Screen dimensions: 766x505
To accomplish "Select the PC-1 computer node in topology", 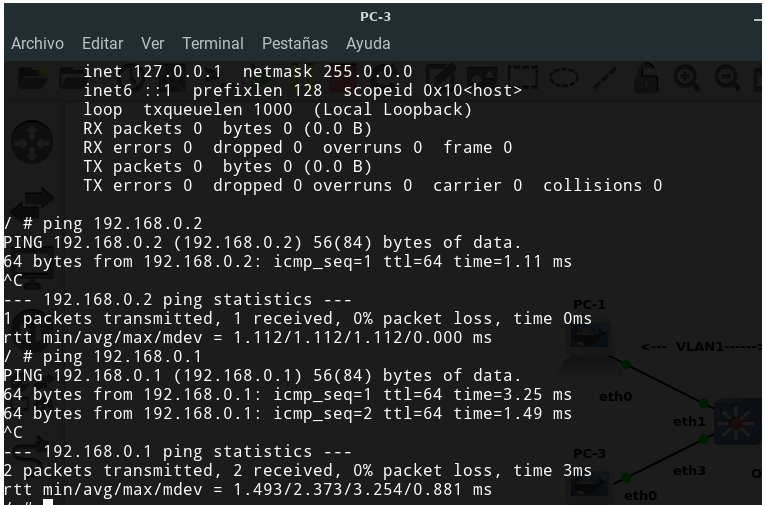I will coord(590,334).
